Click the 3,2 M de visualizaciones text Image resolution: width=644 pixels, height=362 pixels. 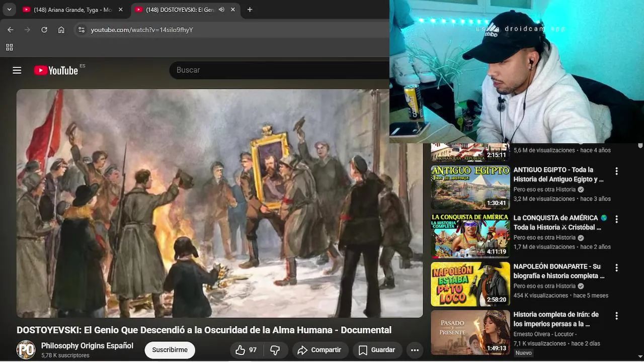pos(544,199)
